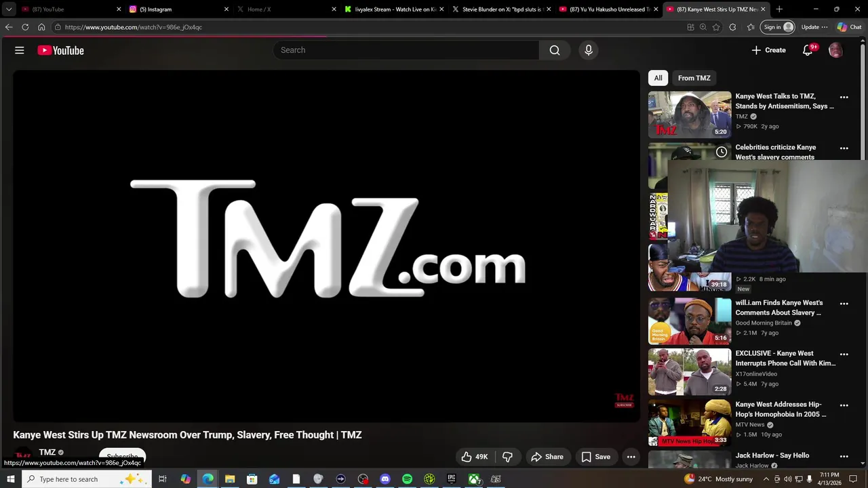Open the X17onlineVideo EXCLUSIVE Kanye thumbnail
The width and height of the screenshot is (868, 488).
pyautogui.click(x=690, y=372)
